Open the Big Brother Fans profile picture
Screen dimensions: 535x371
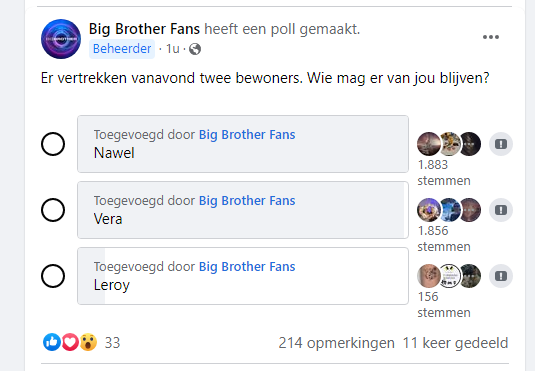61,39
